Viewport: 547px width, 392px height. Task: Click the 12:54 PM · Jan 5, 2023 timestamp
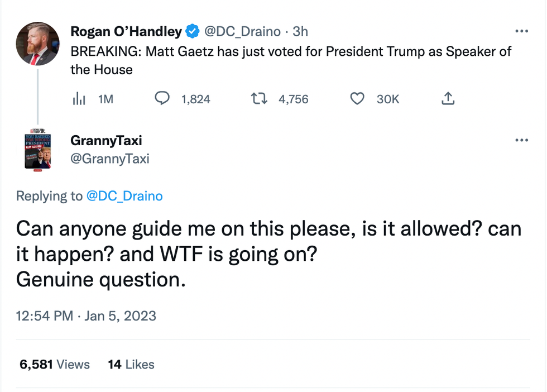(86, 316)
